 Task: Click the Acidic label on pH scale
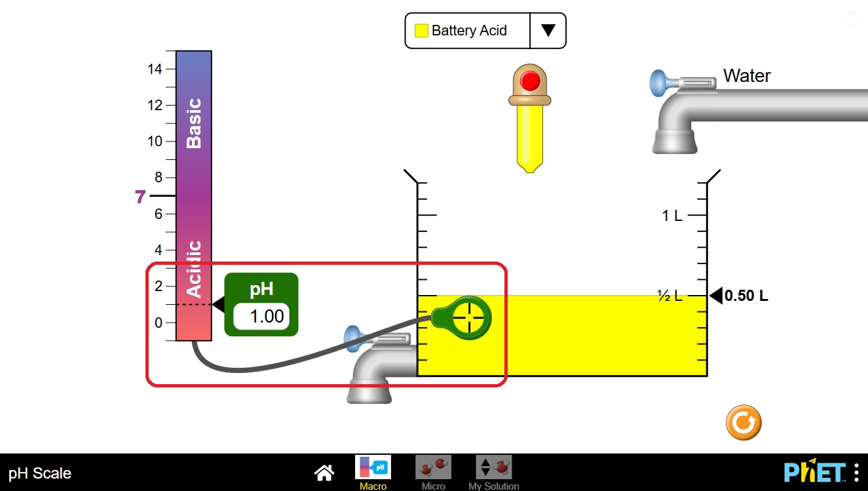(194, 269)
